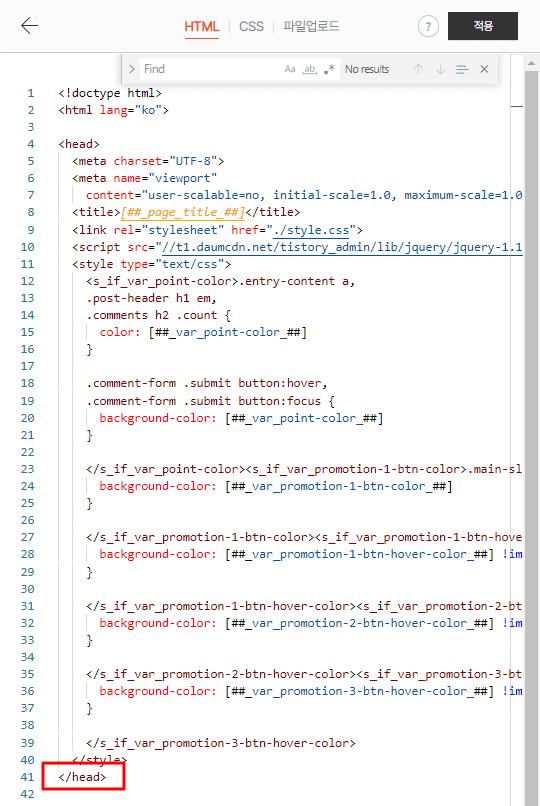
Task: Toggle Match Whole Word option
Action: [x=309, y=69]
